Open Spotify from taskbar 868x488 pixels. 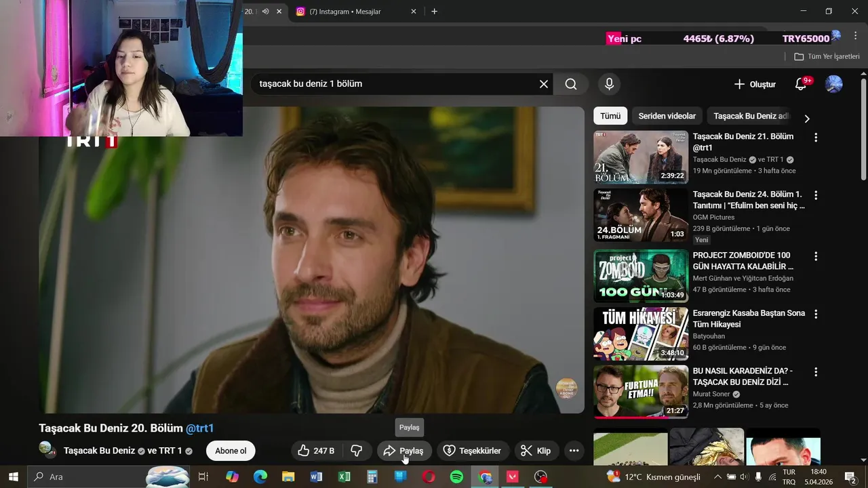point(457,476)
